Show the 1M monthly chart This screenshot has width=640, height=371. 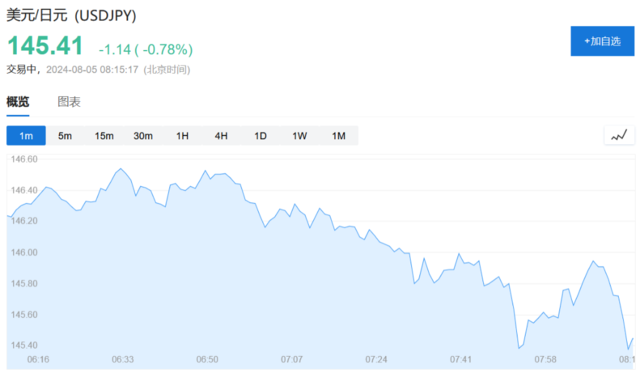point(339,136)
